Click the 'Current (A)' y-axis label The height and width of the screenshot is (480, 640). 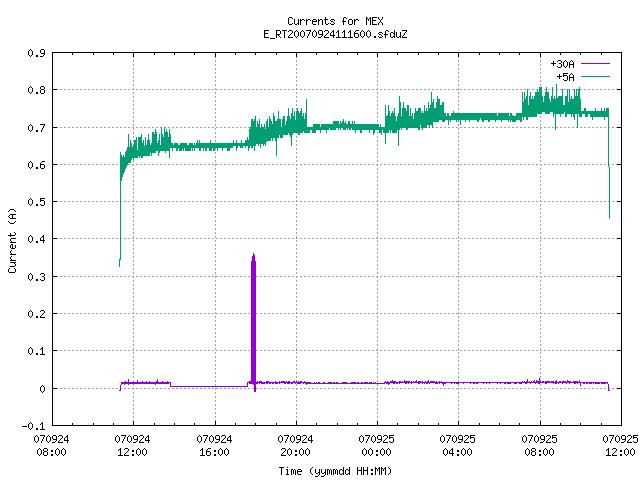[x=12, y=240]
